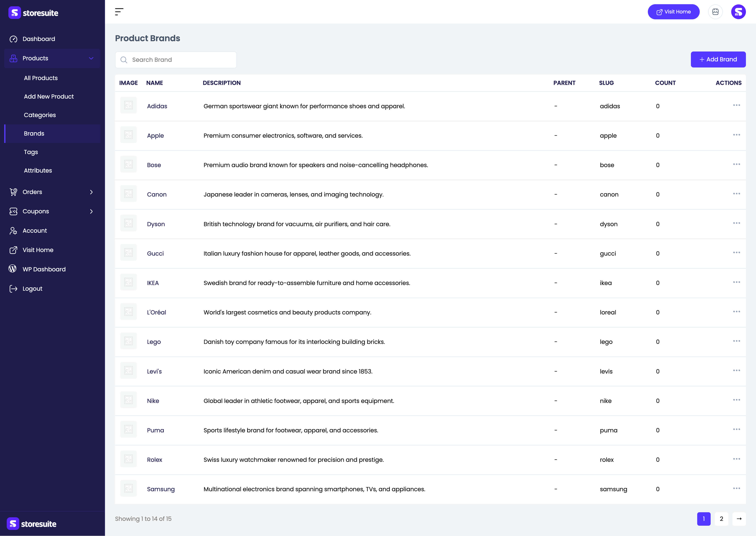Click the 'loreal' slug cell
Viewport: 756px width, 536px height.
(x=608, y=313)
